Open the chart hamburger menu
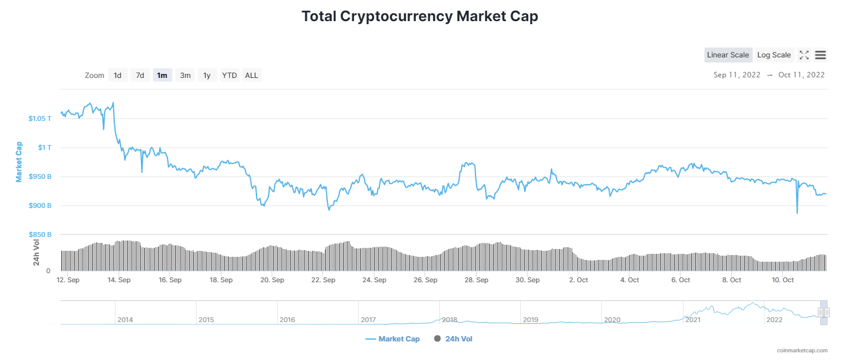The height and width of the screenshot is (362, 868). (x=820, y=55)
